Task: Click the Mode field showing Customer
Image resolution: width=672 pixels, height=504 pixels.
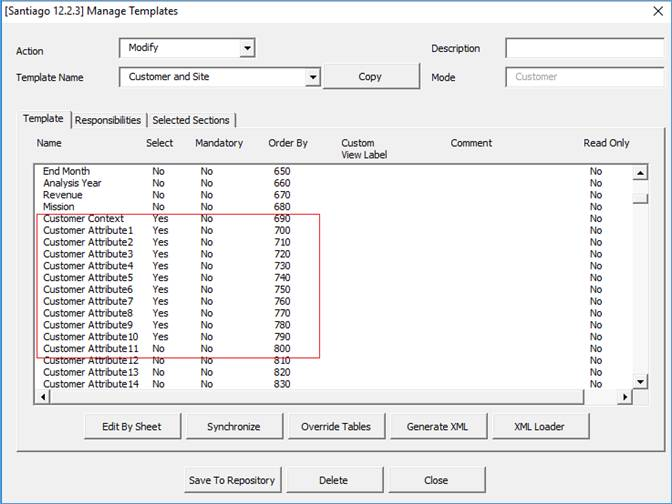Action: [584, 77]
